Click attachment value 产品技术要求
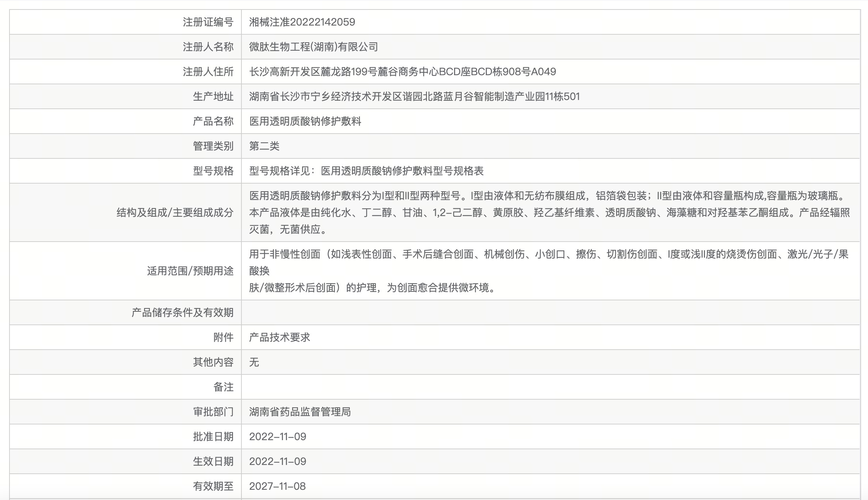 click(280, 337)
